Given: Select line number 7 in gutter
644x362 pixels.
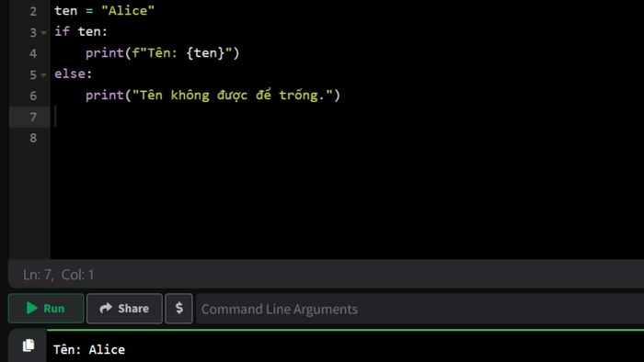Looking at the screenshot, I should coord(33,118).
